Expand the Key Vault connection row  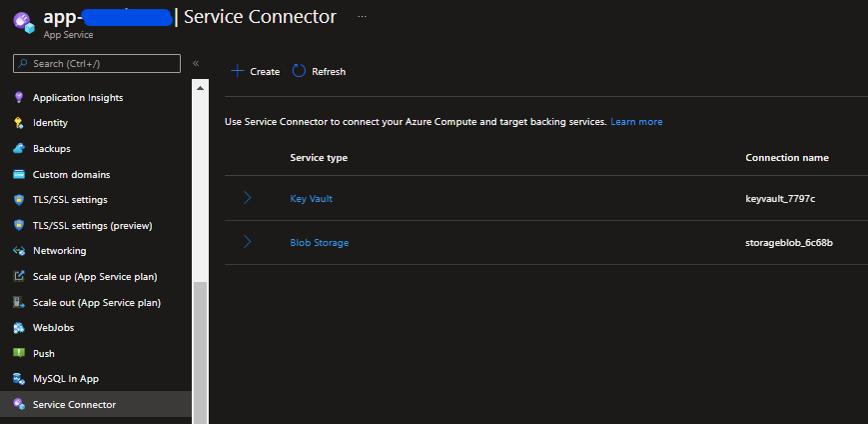(248, 198)
